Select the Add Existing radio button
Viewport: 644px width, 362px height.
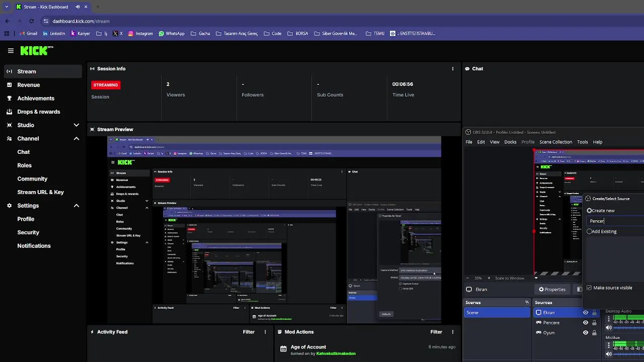coord(589,232)
